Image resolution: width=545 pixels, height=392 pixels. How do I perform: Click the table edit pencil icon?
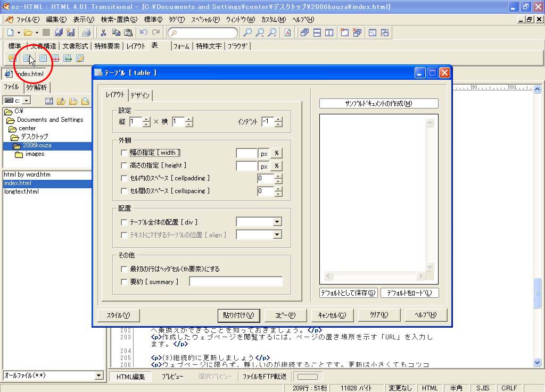[x=80, y=59]
